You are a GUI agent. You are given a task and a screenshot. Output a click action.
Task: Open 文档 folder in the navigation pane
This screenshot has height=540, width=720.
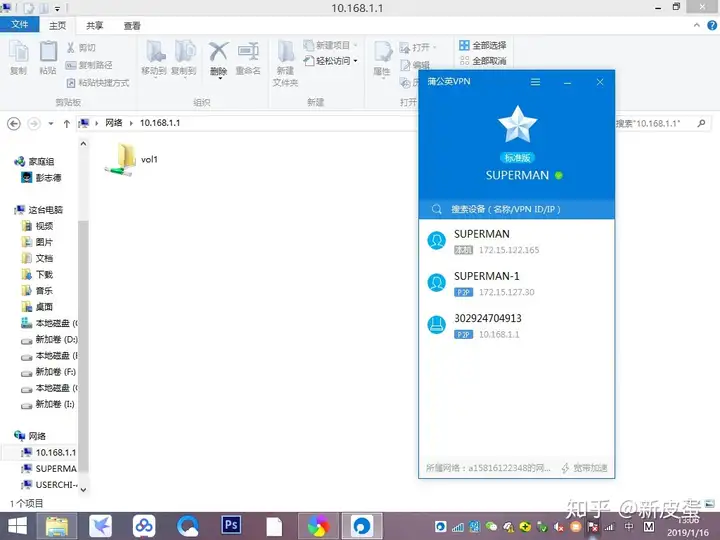pyautogui.click(x=38, y=258)
